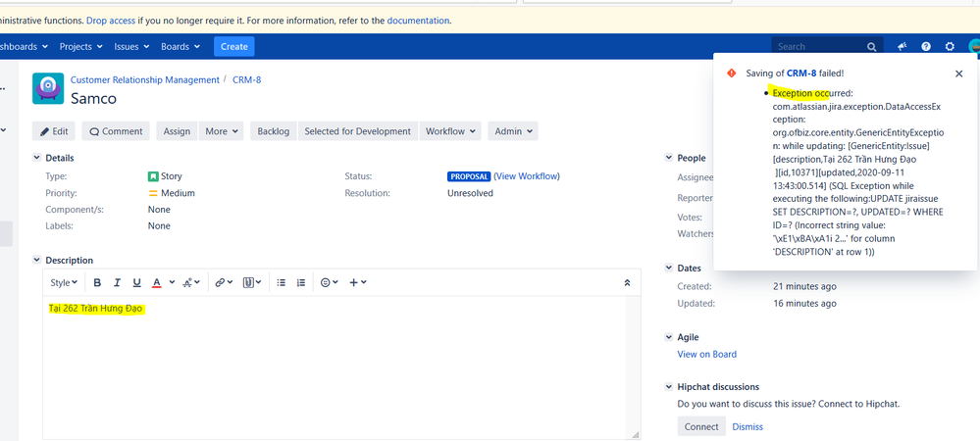The height and width of the screenshot is (441, 980).
Task: Open the emoticon picker
Action: pos(329,282)
